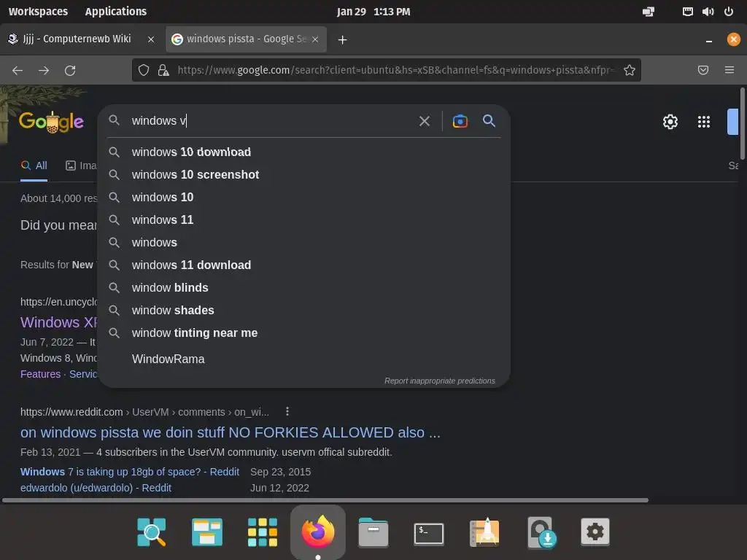Click the Firefox dock icon

pyautogui.click(x=318, y=532)
